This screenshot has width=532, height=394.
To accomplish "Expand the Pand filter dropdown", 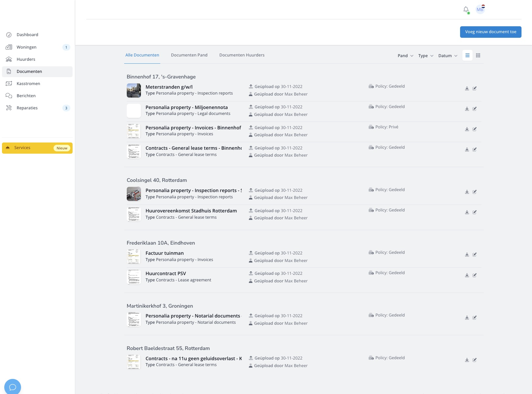I will coord(405,56).
